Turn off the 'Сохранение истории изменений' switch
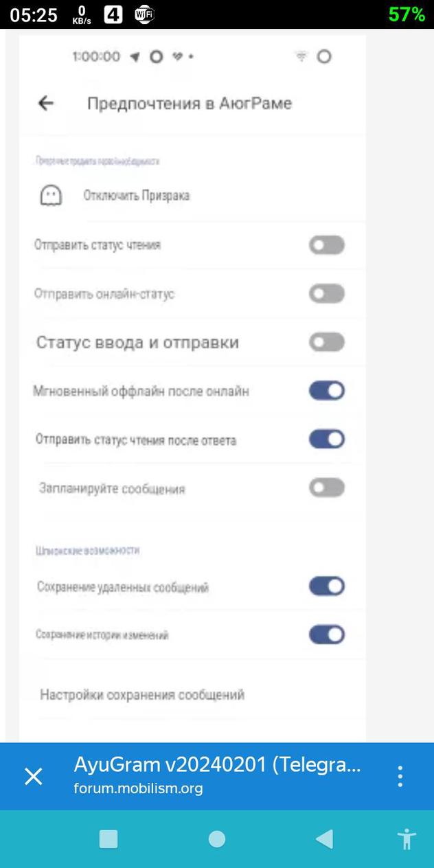The height and width of the screenshot is (868, 434). click(x=326, y=635)
